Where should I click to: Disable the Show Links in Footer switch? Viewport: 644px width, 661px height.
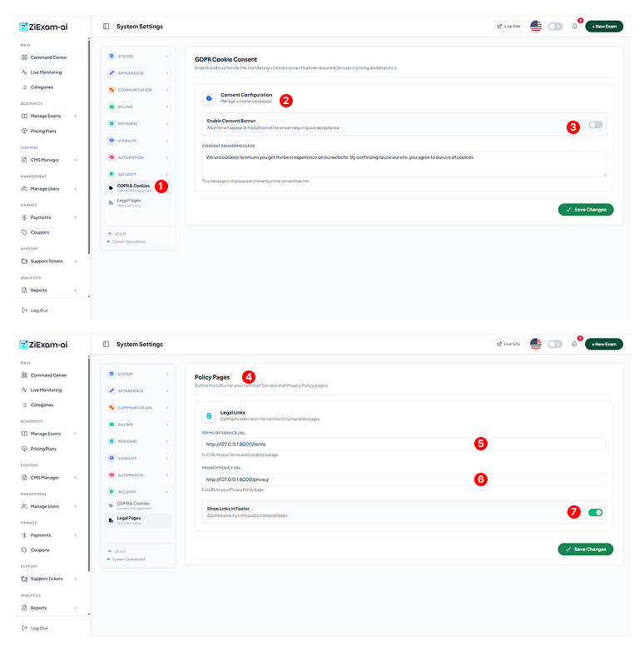pyautogui.click(x=595, y=512)
